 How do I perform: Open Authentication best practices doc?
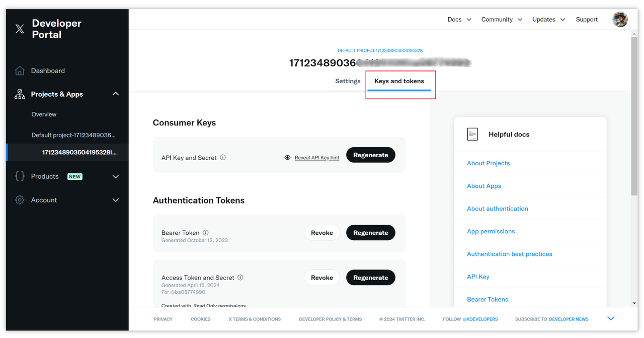click(510, 254)
